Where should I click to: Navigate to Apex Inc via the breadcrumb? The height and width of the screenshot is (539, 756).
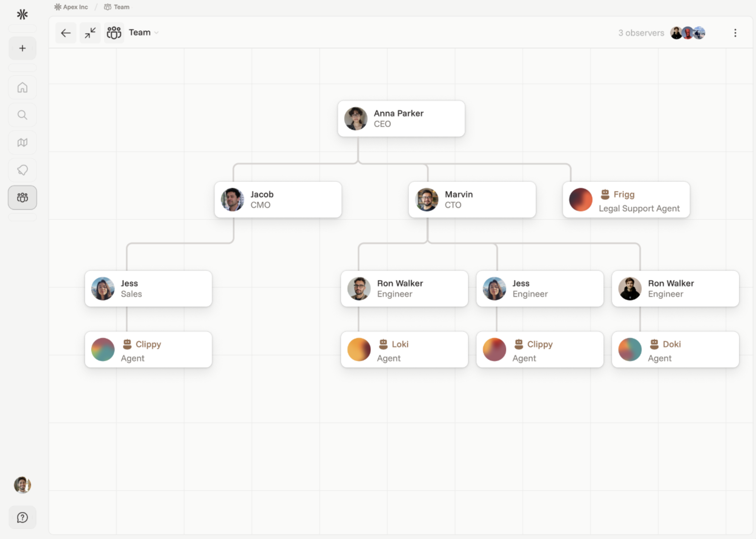click(x=71, y=7)
